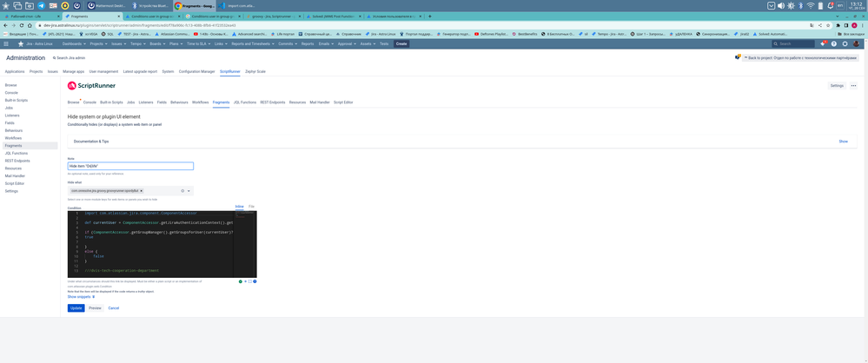
Task: Open the Boards dropdown menu
Action: point(156,43)
